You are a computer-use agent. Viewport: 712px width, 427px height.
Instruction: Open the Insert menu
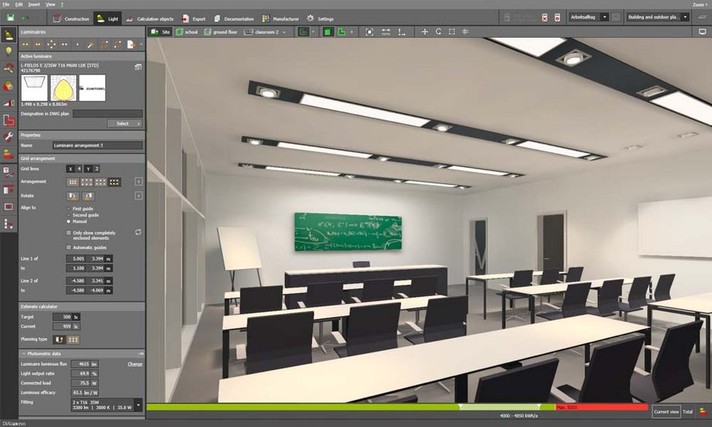pos(34,4)
